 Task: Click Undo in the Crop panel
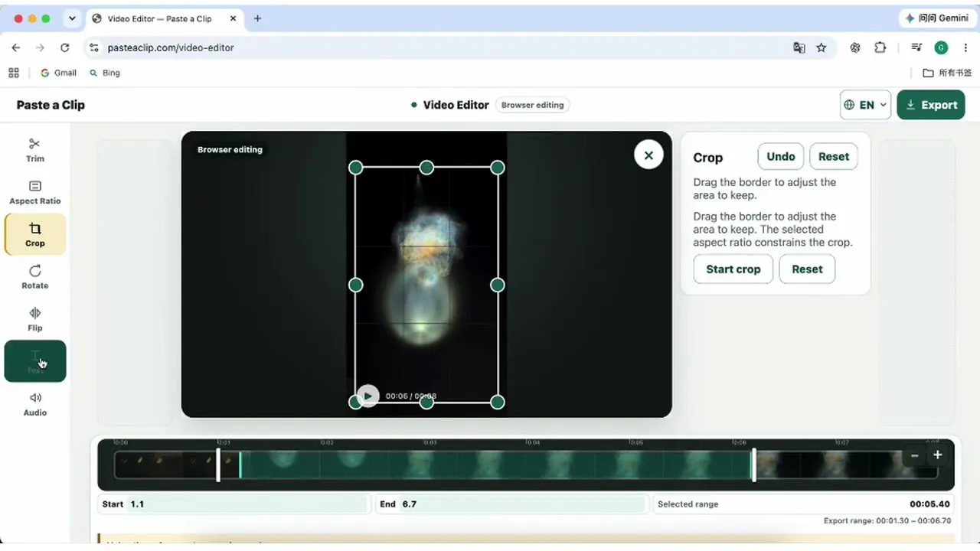tap(781, 156)
